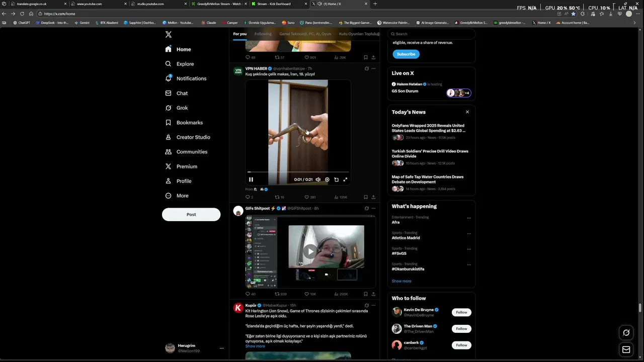Screen dimensions: 644x362
Task: Open Profile in the sidebar
Action: pyautogui.click(x=179, y=181)
